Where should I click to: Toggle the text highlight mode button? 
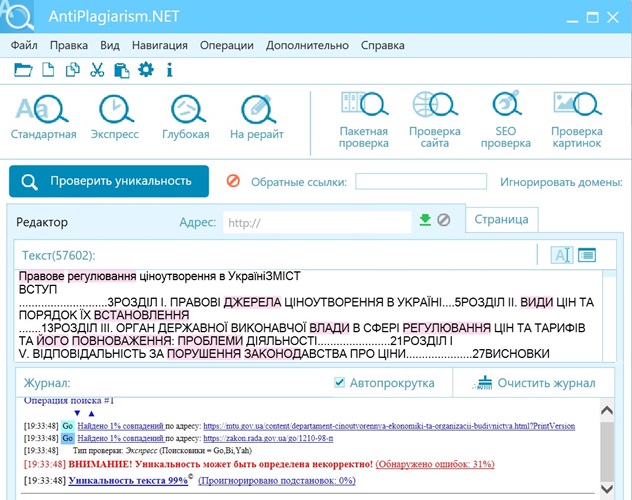click(561, 255)
